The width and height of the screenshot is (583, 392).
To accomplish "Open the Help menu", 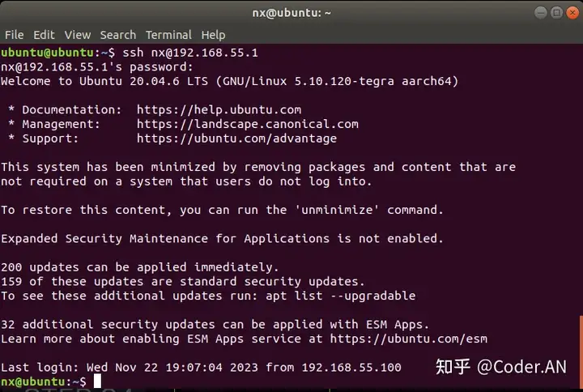I will coord(213,35).
